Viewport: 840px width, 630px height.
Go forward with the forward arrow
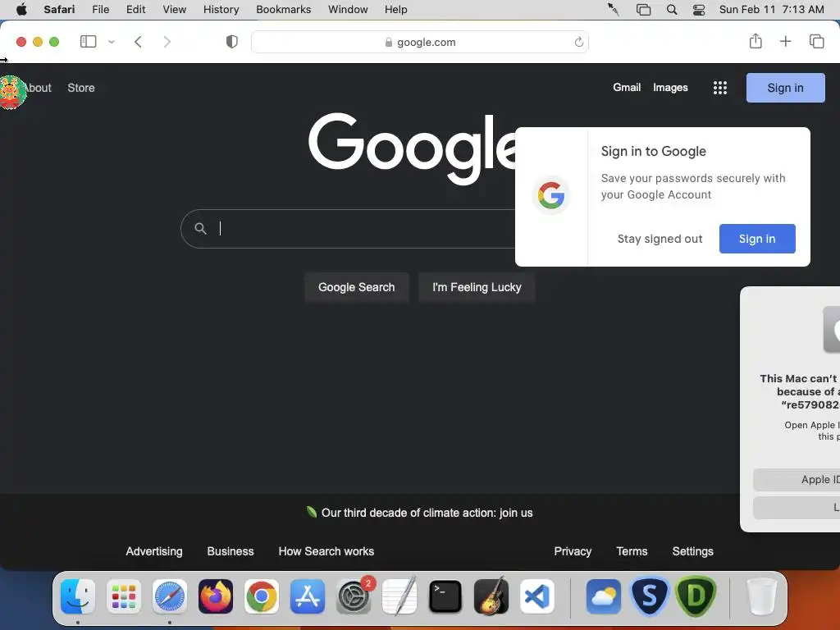coord(167,42)
